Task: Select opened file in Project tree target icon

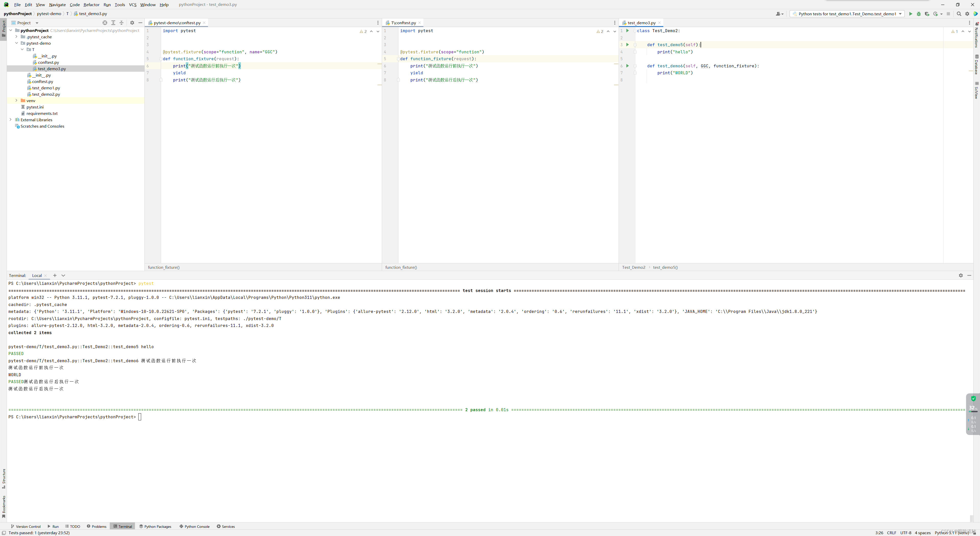Action: point(105,23)
